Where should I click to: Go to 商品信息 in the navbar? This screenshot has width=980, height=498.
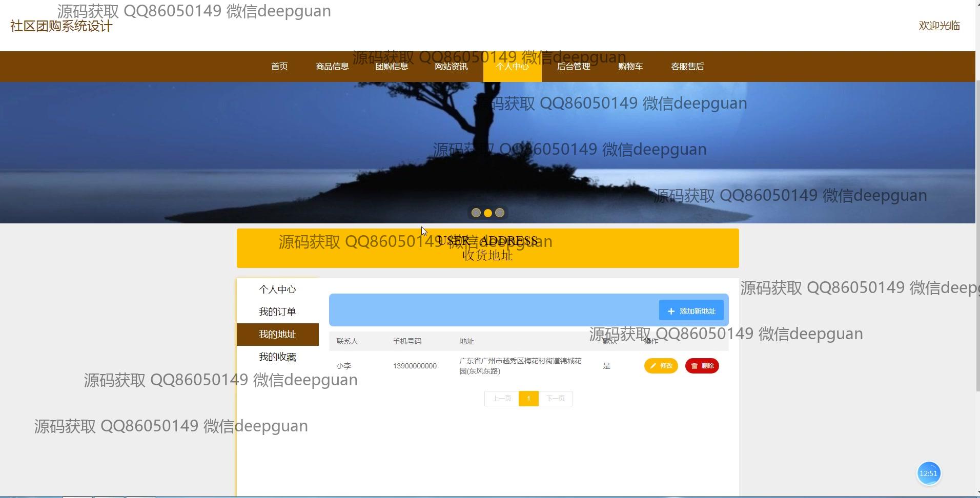coord(332,67)
